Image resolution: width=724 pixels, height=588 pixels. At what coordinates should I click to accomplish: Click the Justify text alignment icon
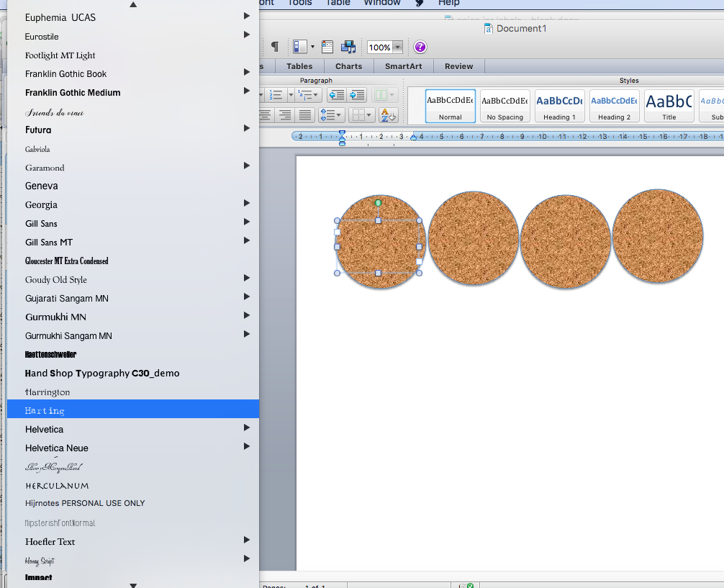pos(305,115)
